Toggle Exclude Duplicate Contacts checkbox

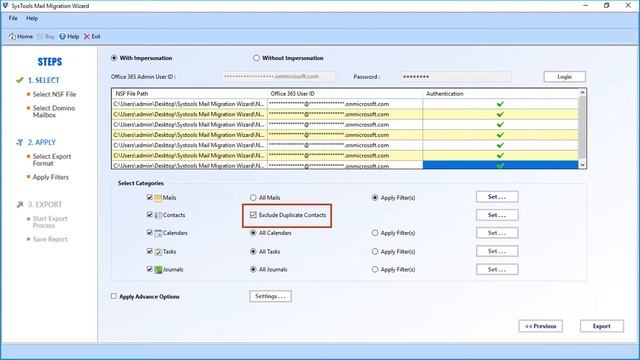tap(253, 215)
